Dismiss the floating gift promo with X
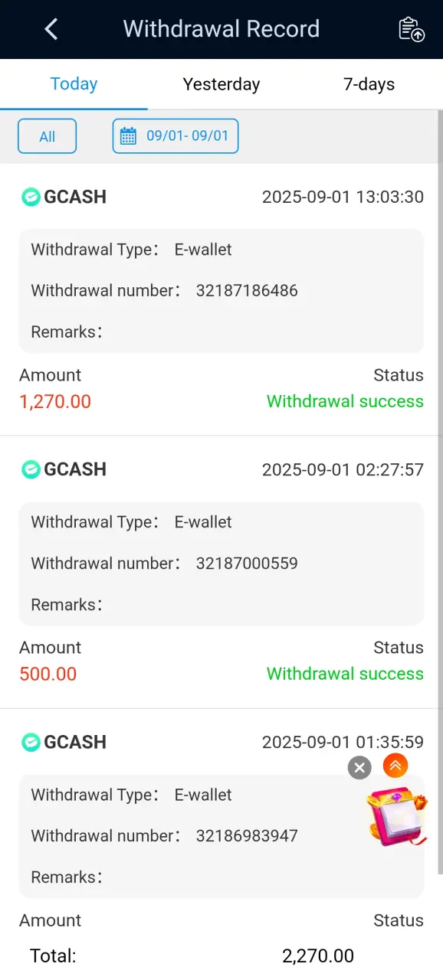 [359, 767]
